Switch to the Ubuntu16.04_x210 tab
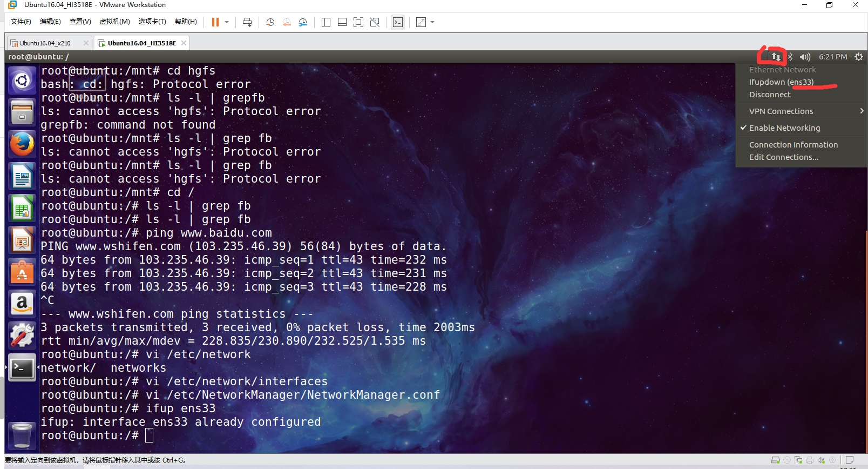Screen dimensions: 868x469 [x=45, y=43]
